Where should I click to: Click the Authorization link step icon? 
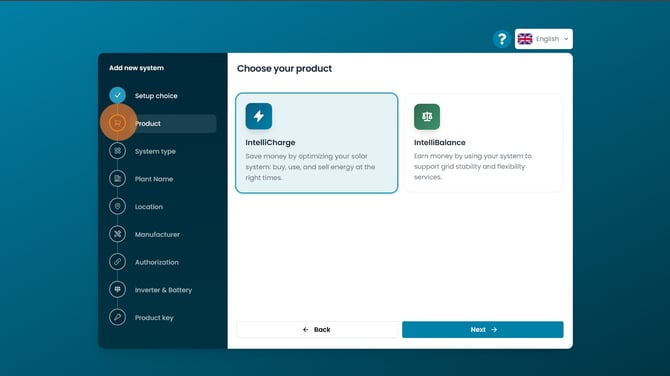click(117, 261)
